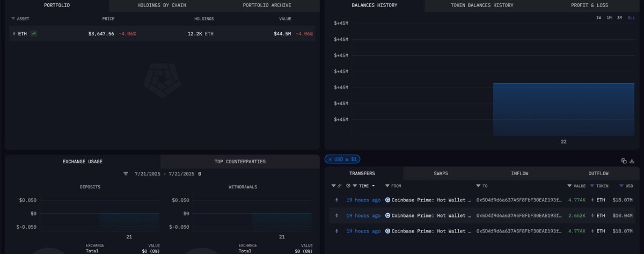
Task: Open the Token Balances History tab
Action: click(x=482, y=5)
